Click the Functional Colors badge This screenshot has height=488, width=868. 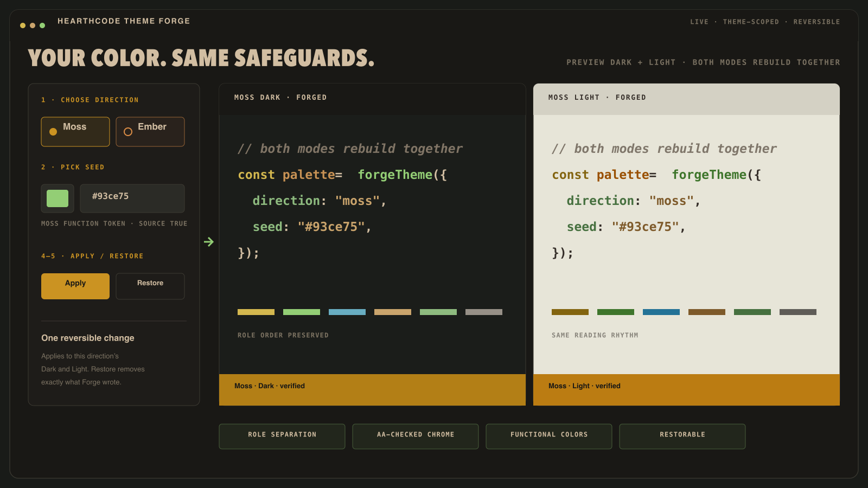pyautogui.click(x=549, y=436)
